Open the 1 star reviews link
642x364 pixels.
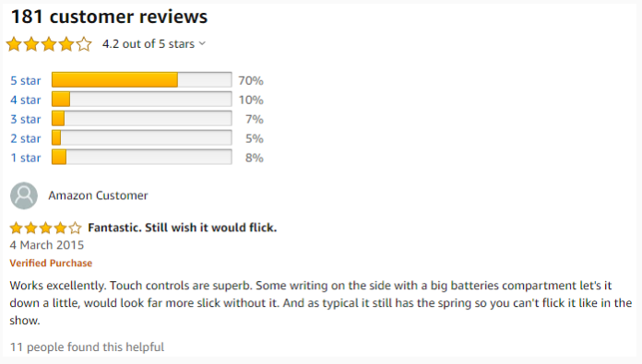click(x=26, y=158)
